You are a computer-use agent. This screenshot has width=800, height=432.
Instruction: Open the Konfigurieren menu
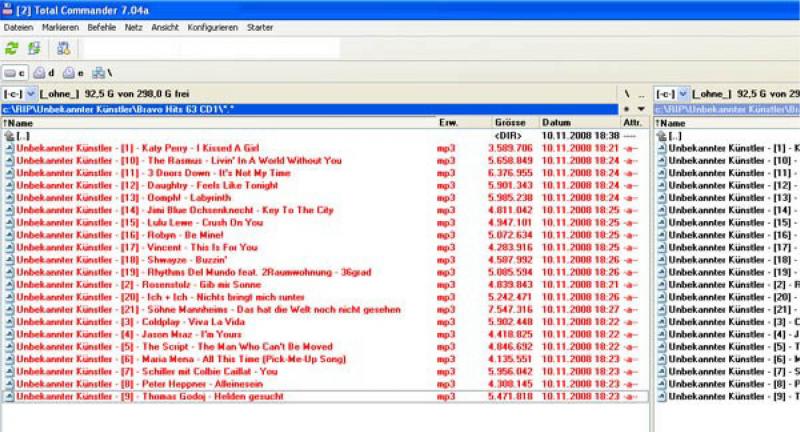coord(213,28)
